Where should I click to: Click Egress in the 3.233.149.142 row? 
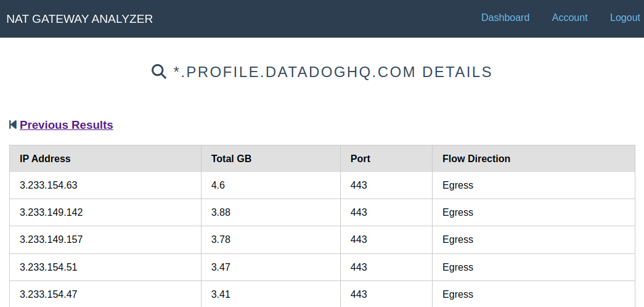458,213
